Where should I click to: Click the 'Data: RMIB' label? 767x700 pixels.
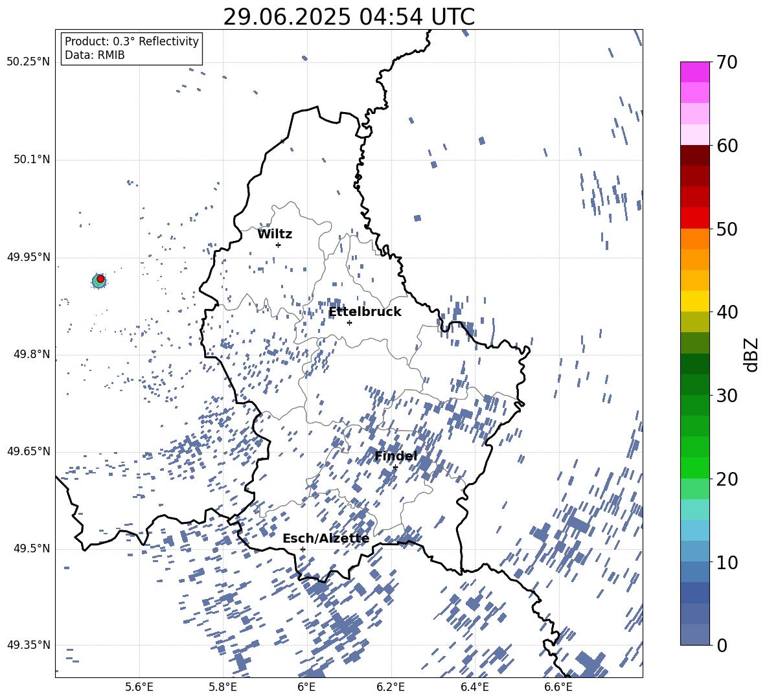coord(95,55)
